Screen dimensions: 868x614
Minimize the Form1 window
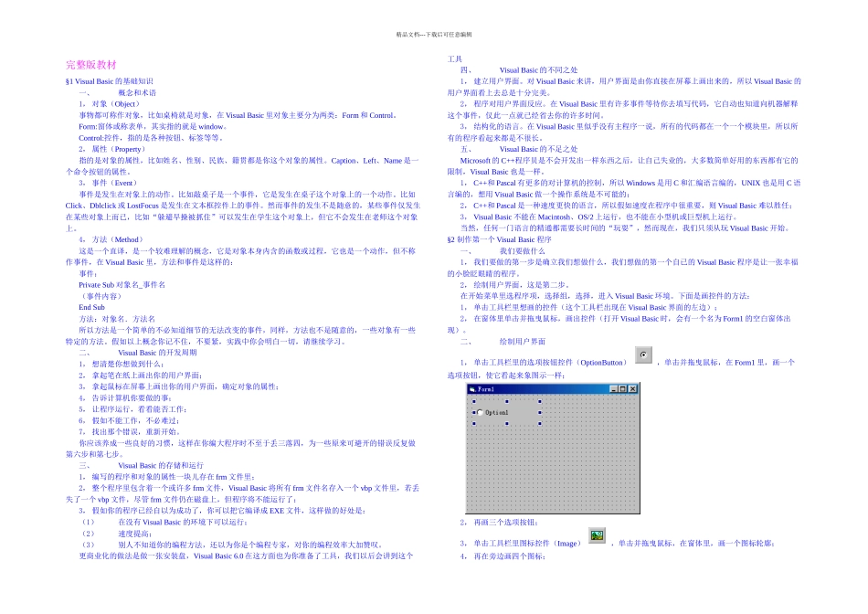[x=613, y=389]
